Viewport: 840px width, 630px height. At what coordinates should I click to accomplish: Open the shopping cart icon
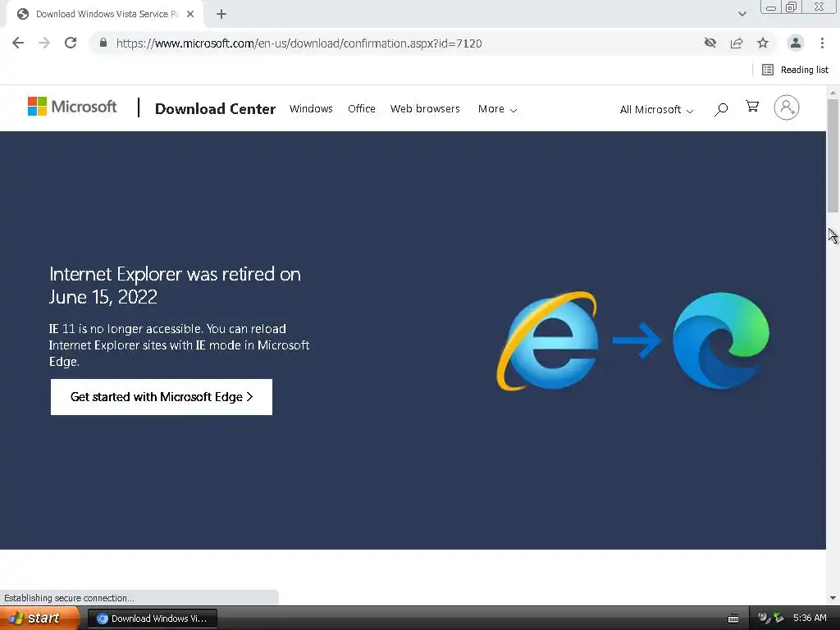(752, 107)
